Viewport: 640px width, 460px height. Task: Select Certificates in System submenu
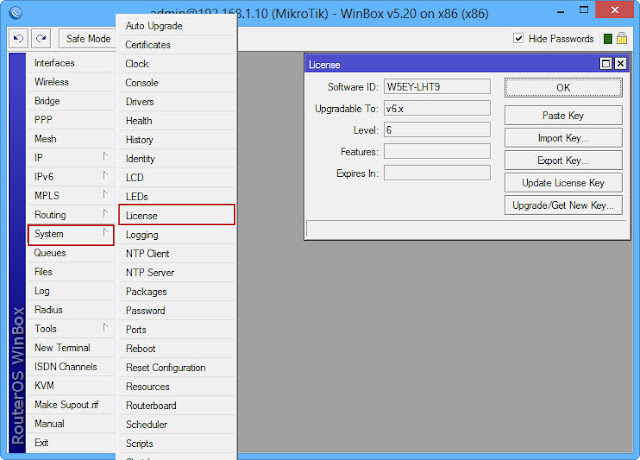click(177, 44)
